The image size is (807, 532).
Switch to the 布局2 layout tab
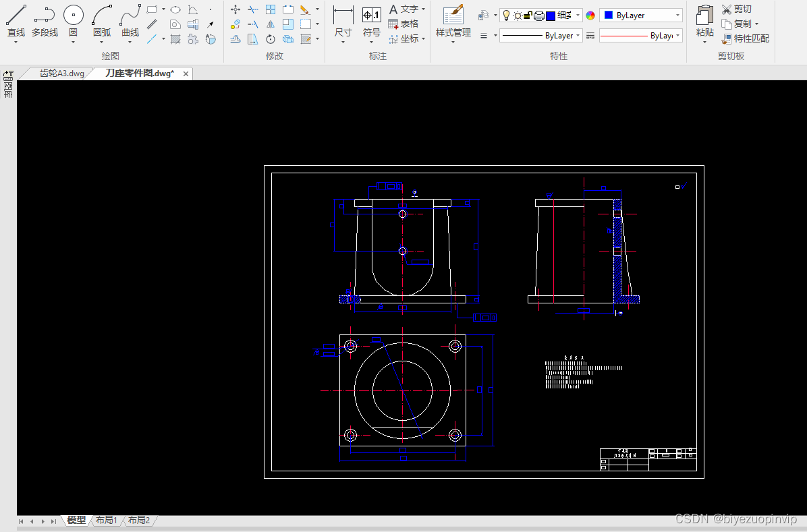[139, 520]
